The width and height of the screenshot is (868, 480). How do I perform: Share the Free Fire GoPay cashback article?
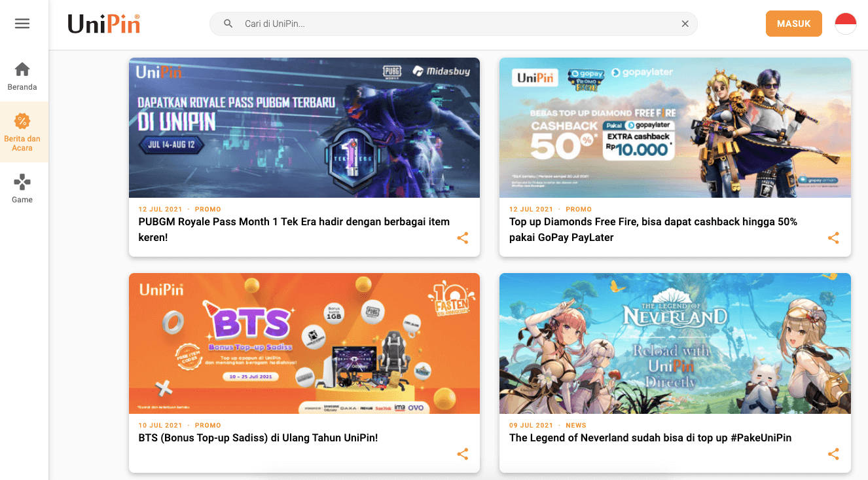(833, 238)
